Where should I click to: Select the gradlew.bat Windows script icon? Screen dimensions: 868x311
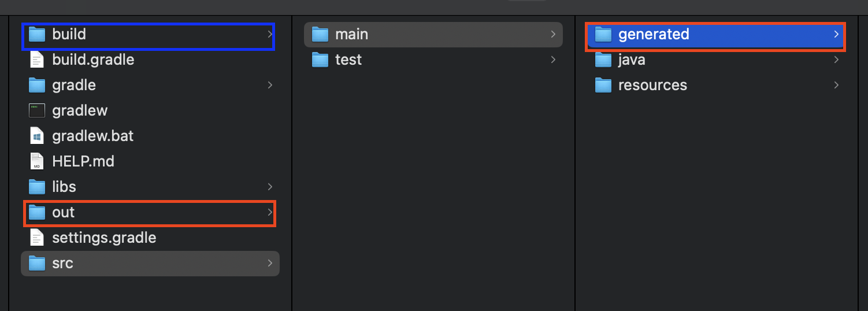coord(37,136)
